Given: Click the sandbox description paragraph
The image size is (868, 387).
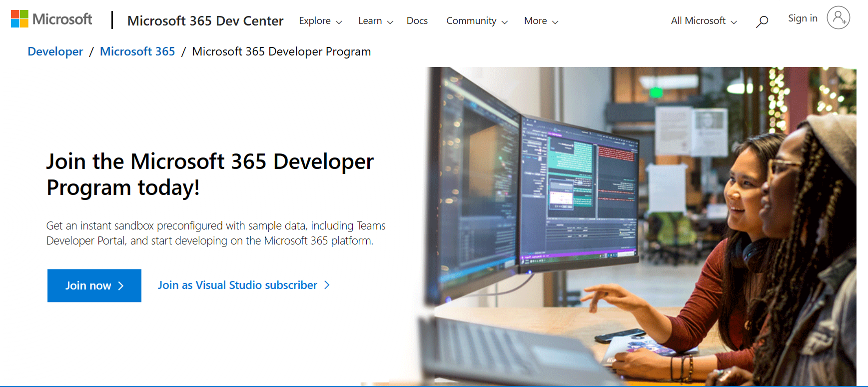Looking at the screenshot, I should coord(216,233).
